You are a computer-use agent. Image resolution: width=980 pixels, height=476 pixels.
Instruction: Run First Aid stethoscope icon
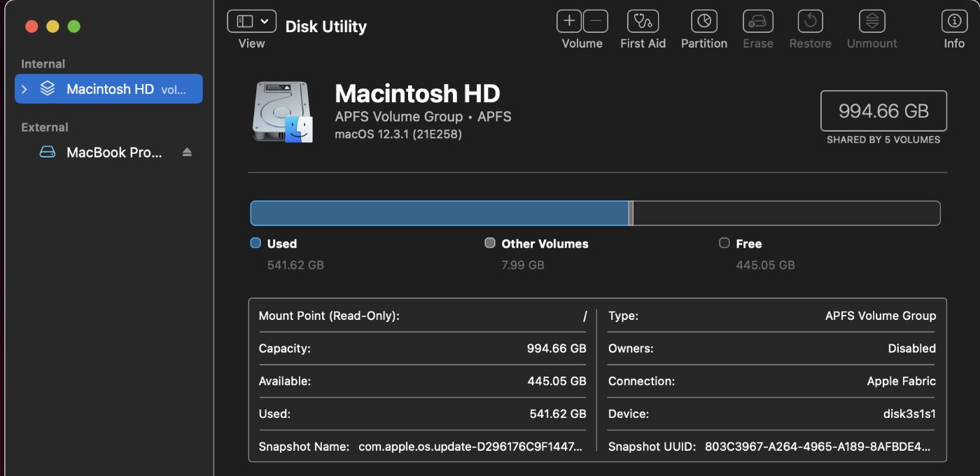[643, 21]
